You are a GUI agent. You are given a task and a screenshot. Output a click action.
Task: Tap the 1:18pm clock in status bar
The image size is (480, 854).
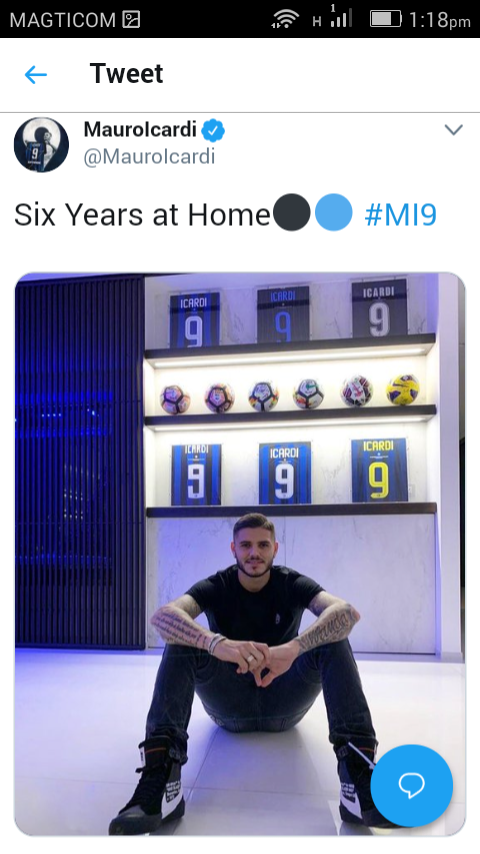pos(439,20)
